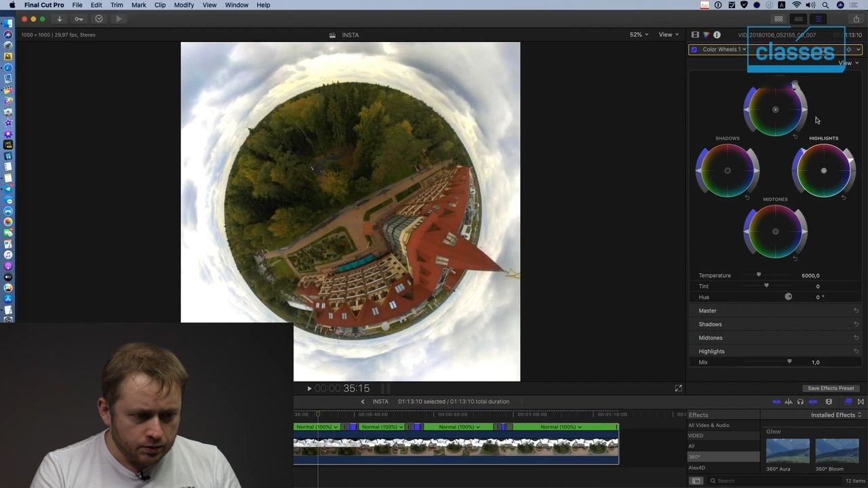Open Spotlight search in menu bar
This screenshot has width=868, height=488.
pos(825,5)
